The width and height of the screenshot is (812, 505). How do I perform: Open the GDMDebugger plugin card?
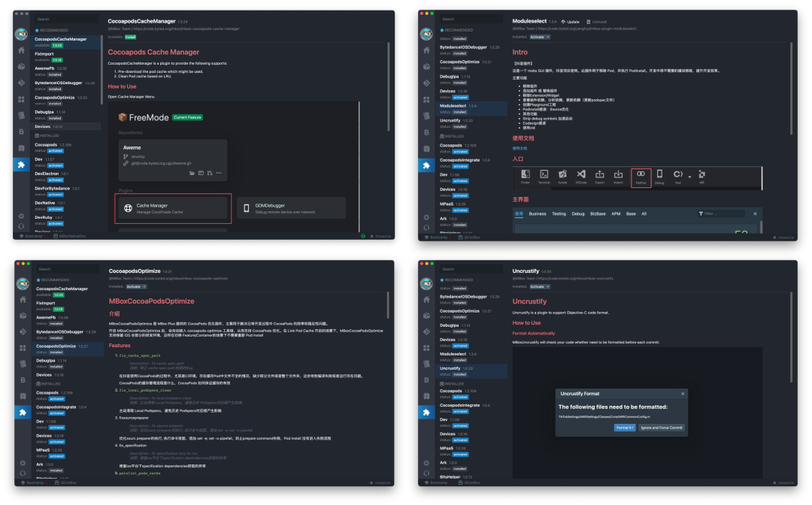(291, 208)
